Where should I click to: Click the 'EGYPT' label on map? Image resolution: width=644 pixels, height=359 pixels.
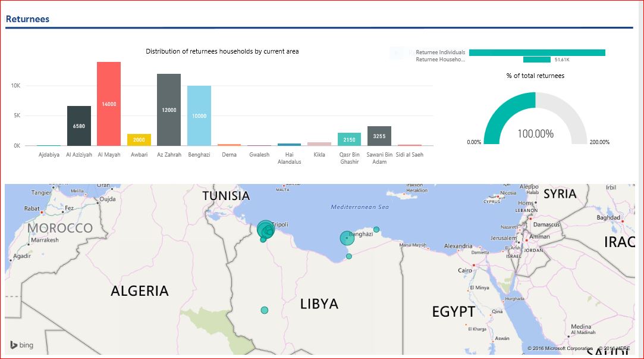coord(454,312)
